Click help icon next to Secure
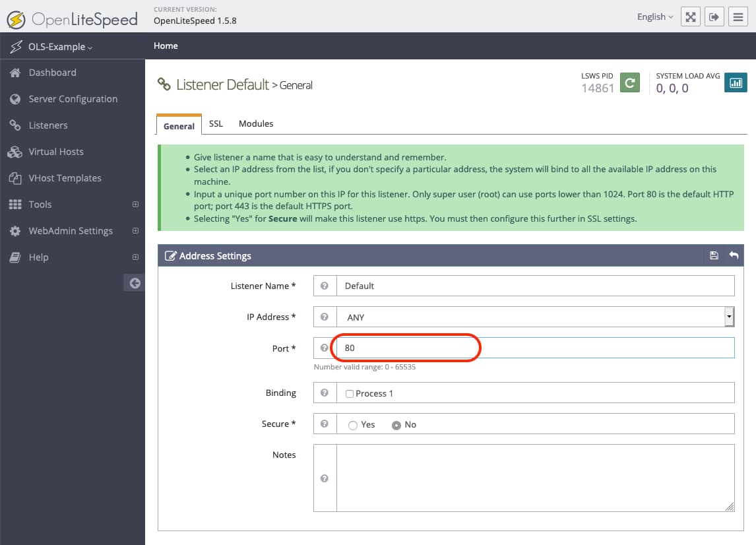 tap(325, 424)
